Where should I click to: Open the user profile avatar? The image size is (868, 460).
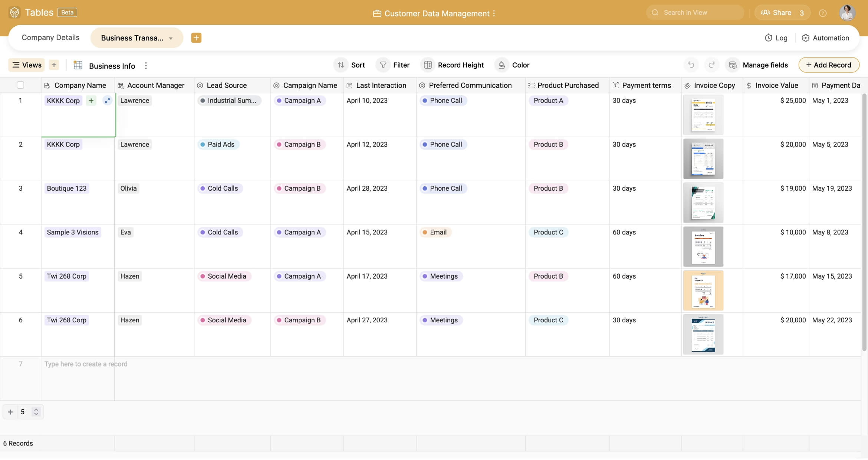click(847, 13)
